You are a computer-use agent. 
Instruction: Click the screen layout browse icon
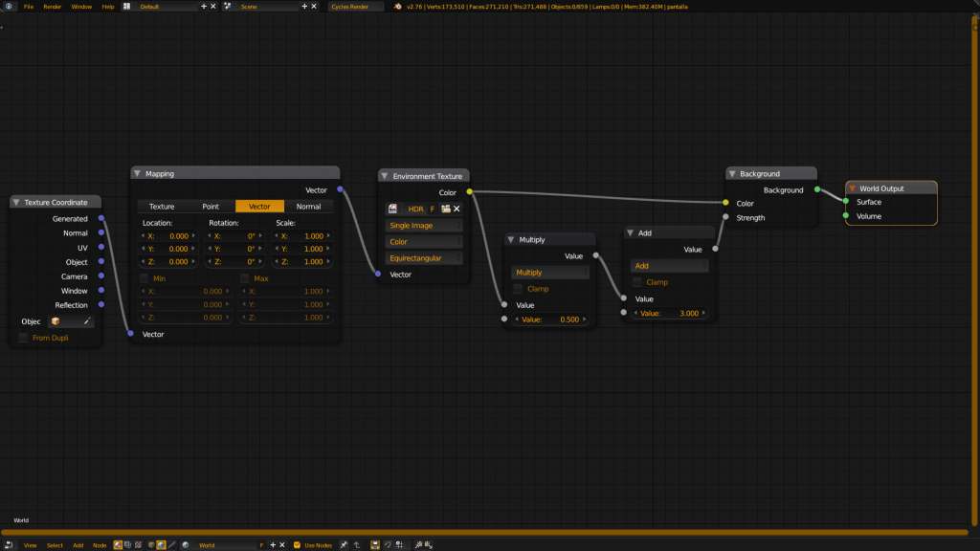(x=127, y=6)
